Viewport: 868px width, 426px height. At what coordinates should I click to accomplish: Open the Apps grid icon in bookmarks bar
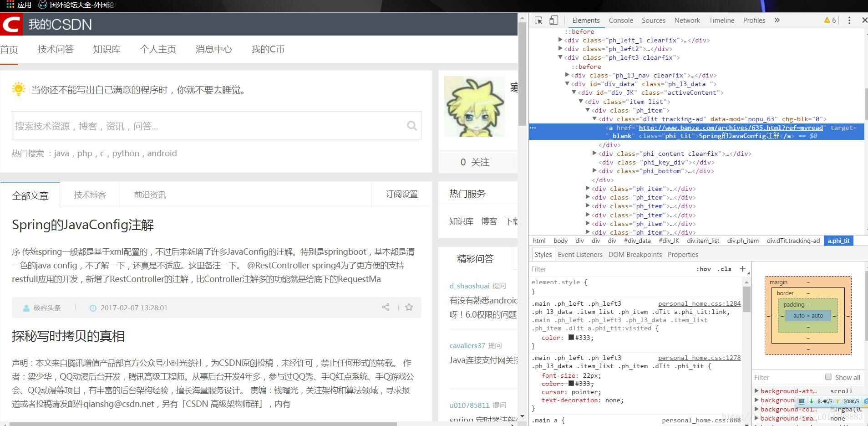(x=10, y=5)
